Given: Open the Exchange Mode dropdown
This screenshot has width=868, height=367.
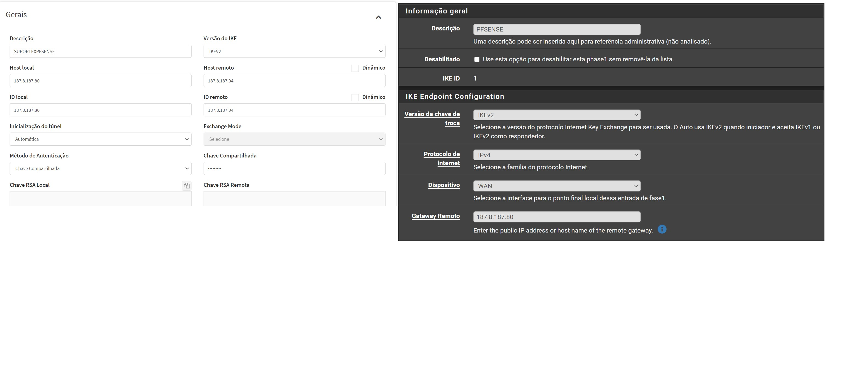Looking at the screenshot, I should point(294,139).
